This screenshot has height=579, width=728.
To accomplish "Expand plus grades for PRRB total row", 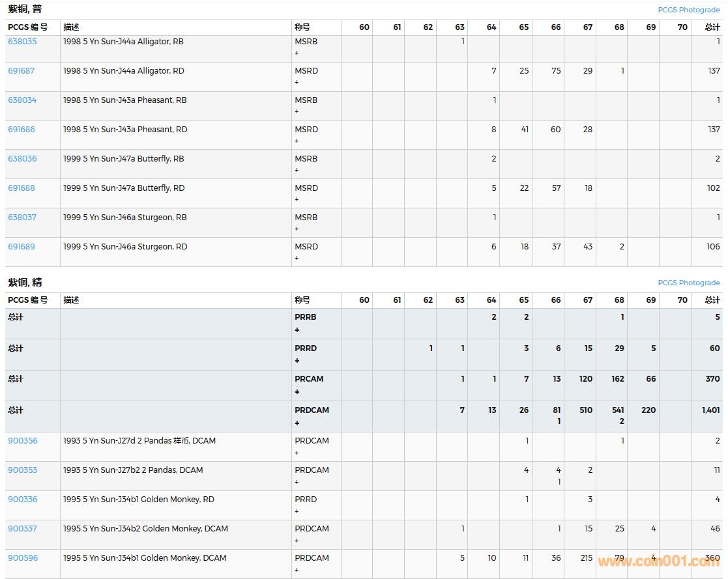I will click(x=297, y=330).
